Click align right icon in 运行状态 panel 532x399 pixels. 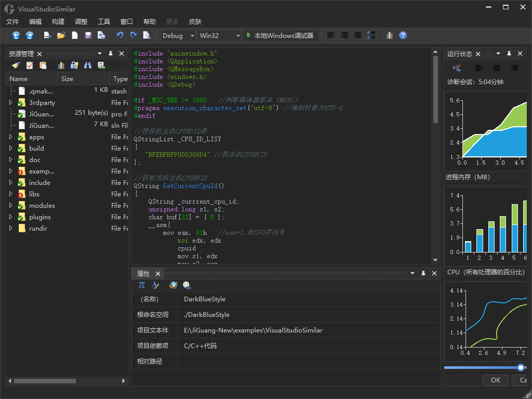(514, 68)
